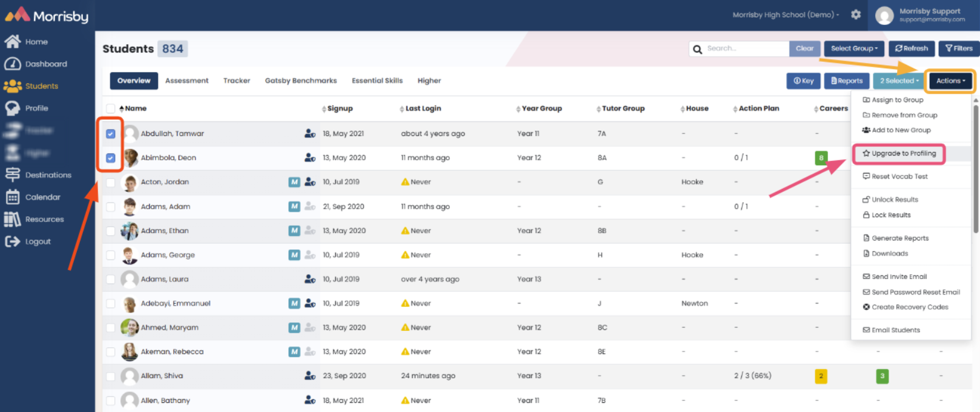980x412 pixels.
Task: Click the M badge for Adebayi, Emmanuel
Action: click(x=294, y=303)
